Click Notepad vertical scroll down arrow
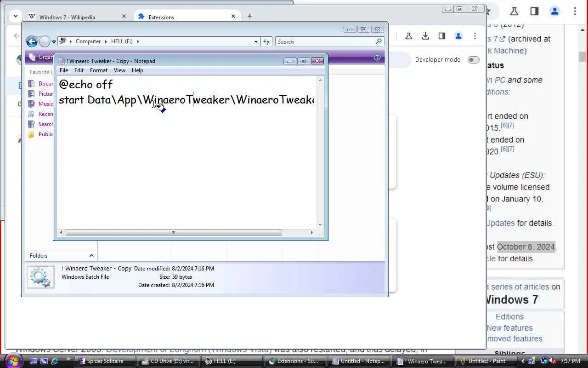The width and height of the screenshot is (588, 368). [x=320, y=225]
